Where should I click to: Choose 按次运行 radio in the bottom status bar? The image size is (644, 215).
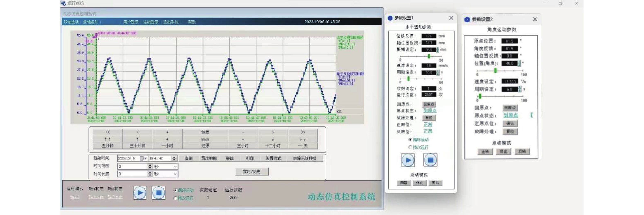click(x=175, y=198)
